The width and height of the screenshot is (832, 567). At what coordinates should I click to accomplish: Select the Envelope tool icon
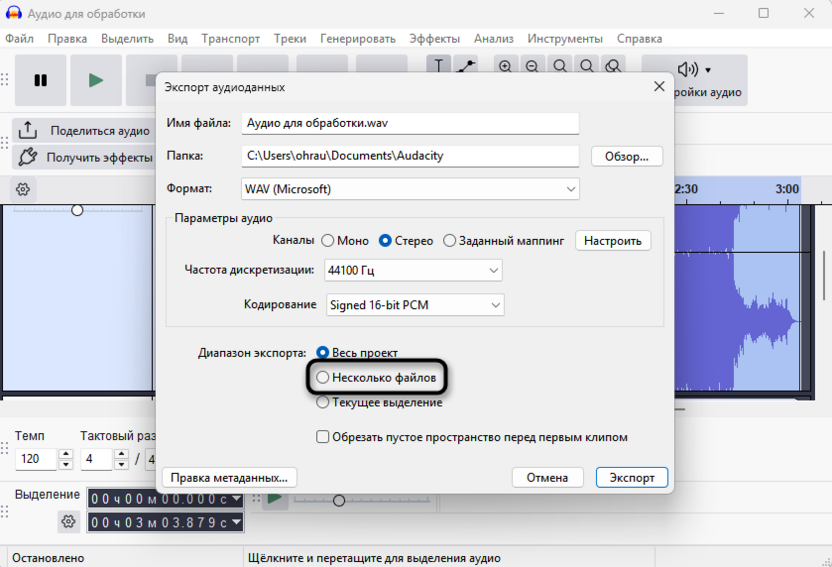tap(466, 65)
